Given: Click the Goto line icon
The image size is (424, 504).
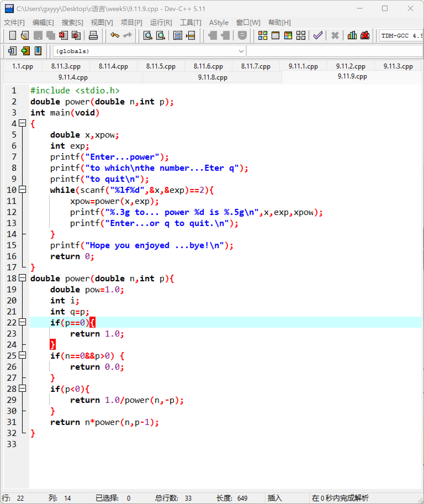Looking at the screenshot, I should point(191,35).
